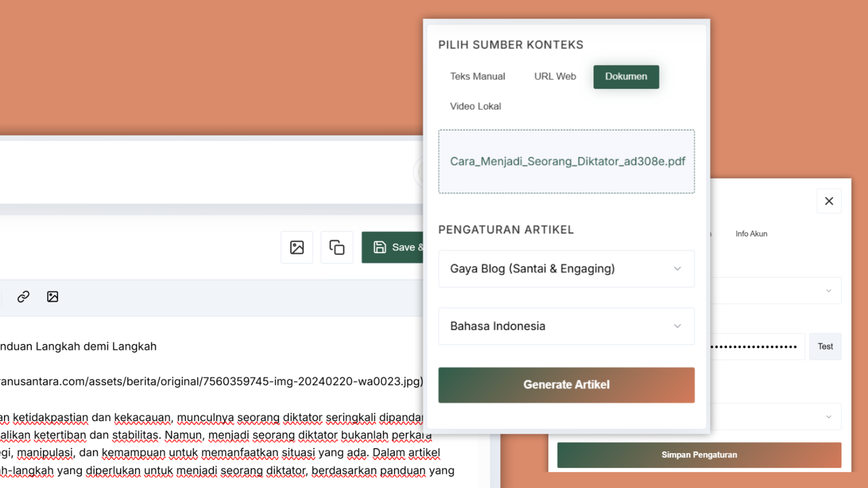Click the insert image icon button beside copy

(x=297, y=247)
